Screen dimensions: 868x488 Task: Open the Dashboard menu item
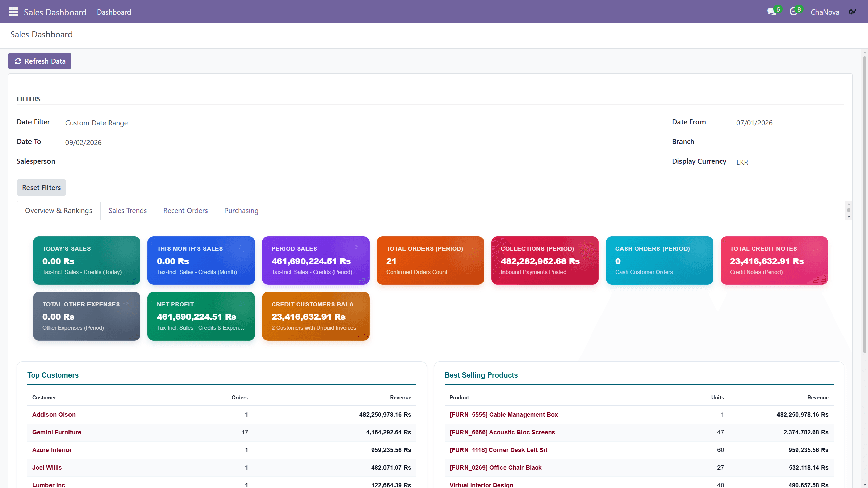click(x=114, y=12)
